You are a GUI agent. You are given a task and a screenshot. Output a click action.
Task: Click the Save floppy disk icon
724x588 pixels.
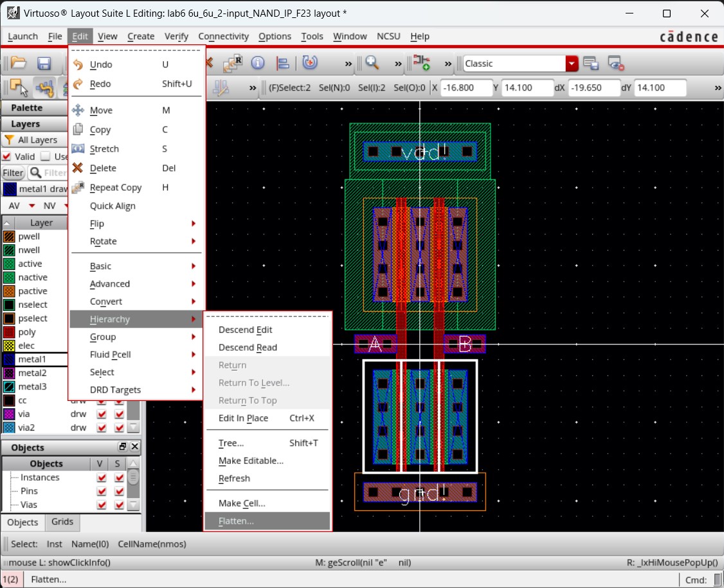click(44, 63)
